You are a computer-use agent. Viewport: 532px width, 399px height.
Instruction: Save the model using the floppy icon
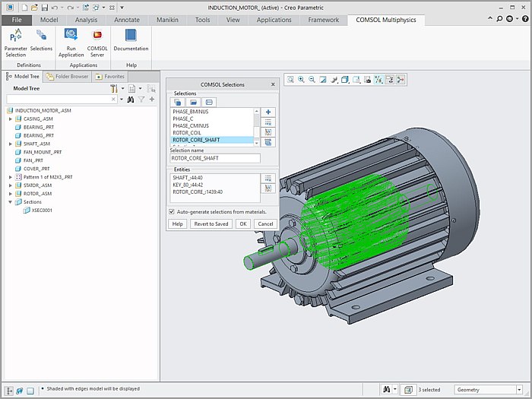point(44,8)
